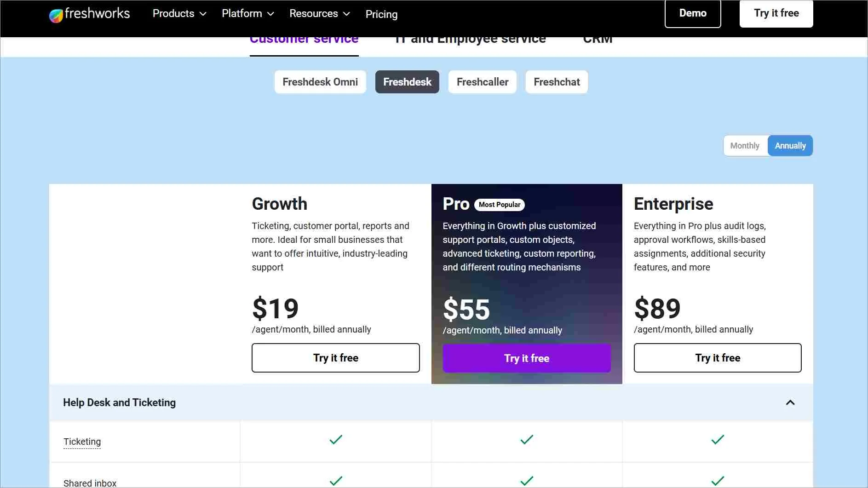Expand the Resources menu
Screen dimensions: 868x488
click(319, 14)
